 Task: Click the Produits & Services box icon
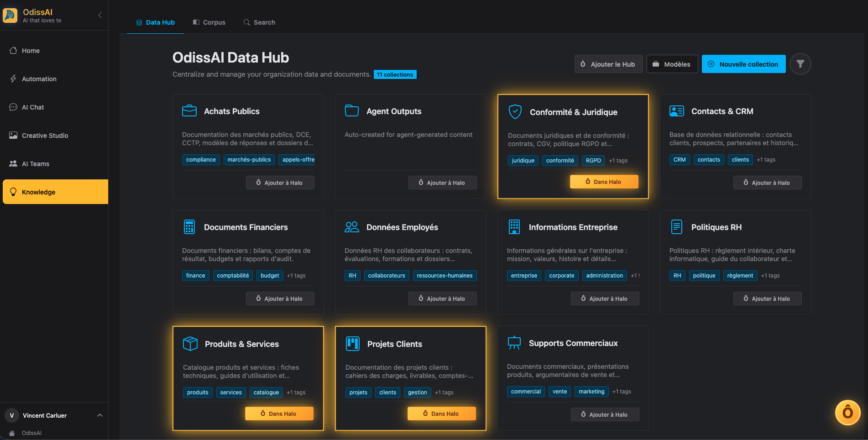coord(190,344)
